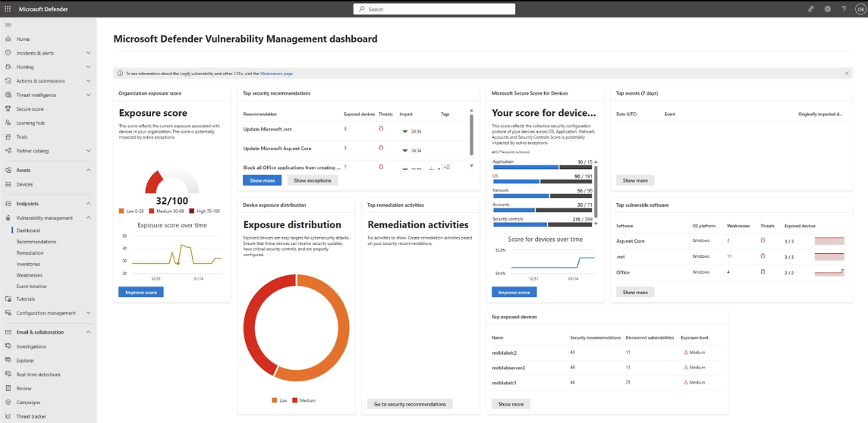The image size is (868, 423).
Task: Expand Threat intelligence chevron
Action: pyautogui.click(x=89, y=95)
